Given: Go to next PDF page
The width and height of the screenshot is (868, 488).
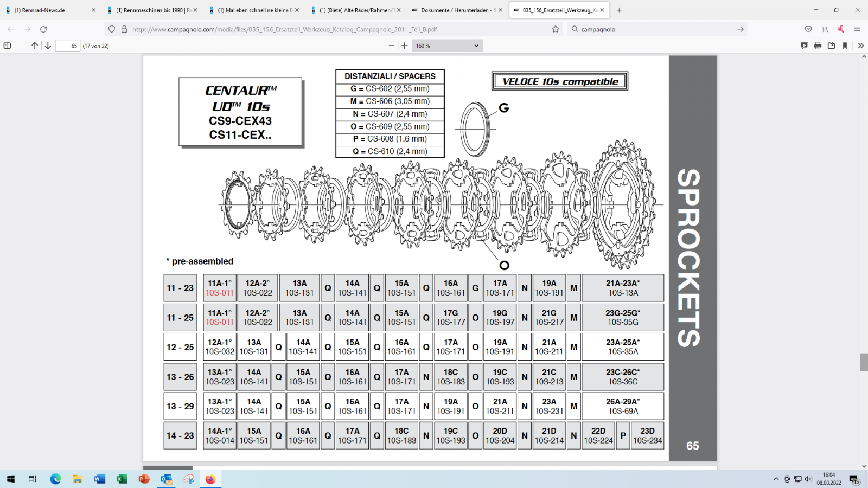Looking at the screenshot, I should 48,46.
